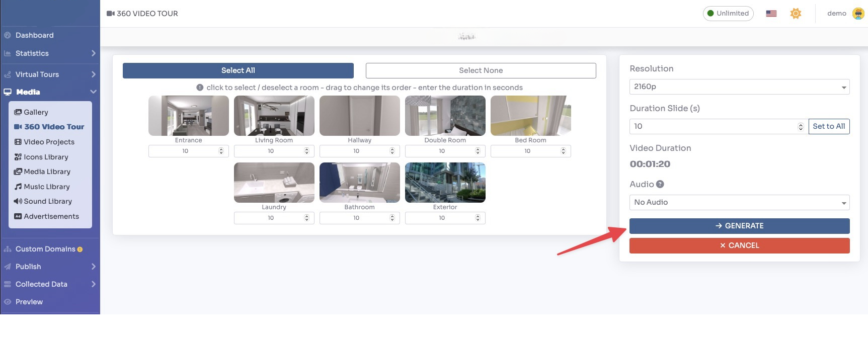
Task: Open the Icons Library menu item
Action: [x=46, y=157]
